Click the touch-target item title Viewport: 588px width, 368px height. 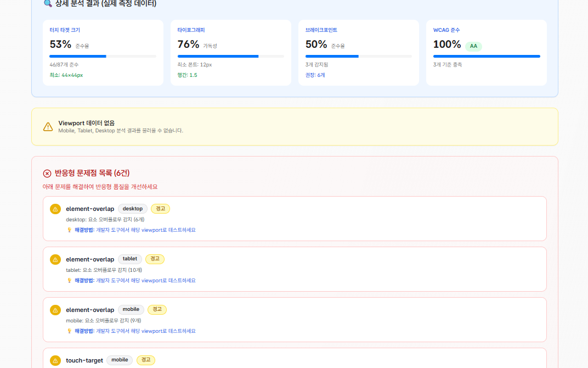point(84,360)
